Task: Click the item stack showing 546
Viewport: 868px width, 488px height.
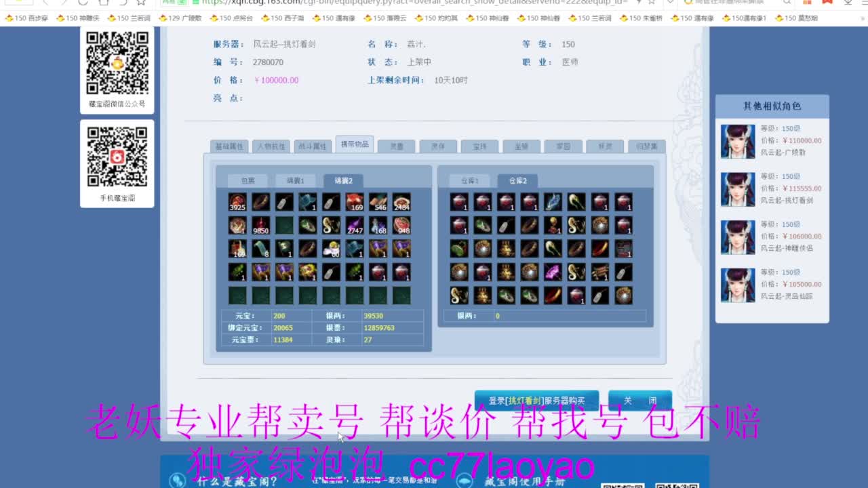Action: pos(378,202)
